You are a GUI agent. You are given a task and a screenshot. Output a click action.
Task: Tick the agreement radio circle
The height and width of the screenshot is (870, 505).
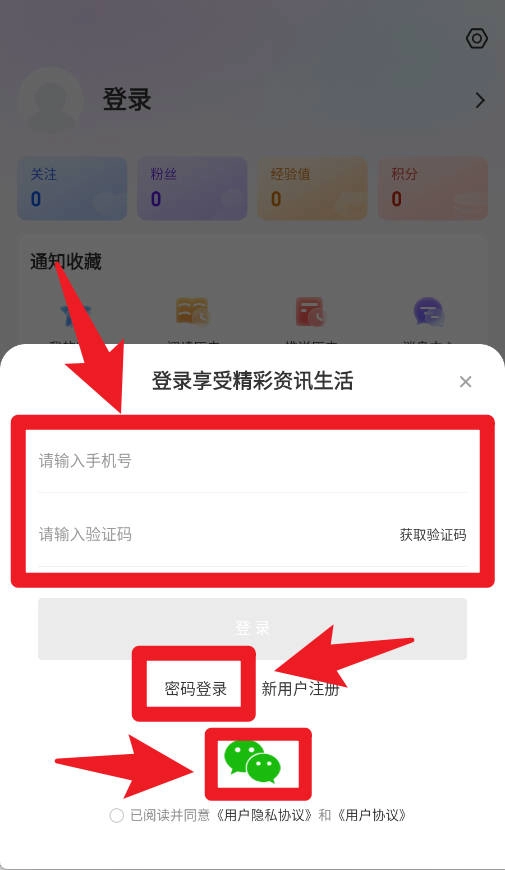tap(117, 816)
